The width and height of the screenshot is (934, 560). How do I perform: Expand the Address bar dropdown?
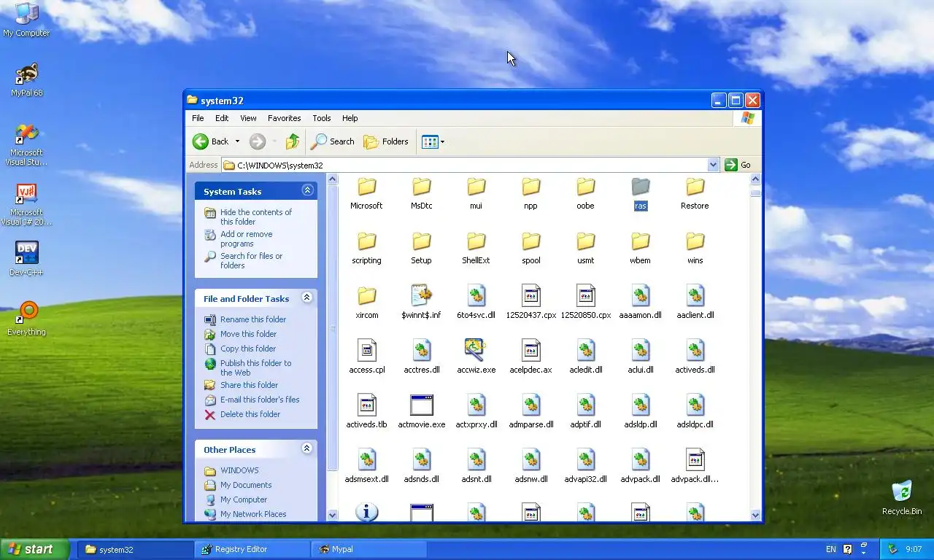tap(714, 165)
